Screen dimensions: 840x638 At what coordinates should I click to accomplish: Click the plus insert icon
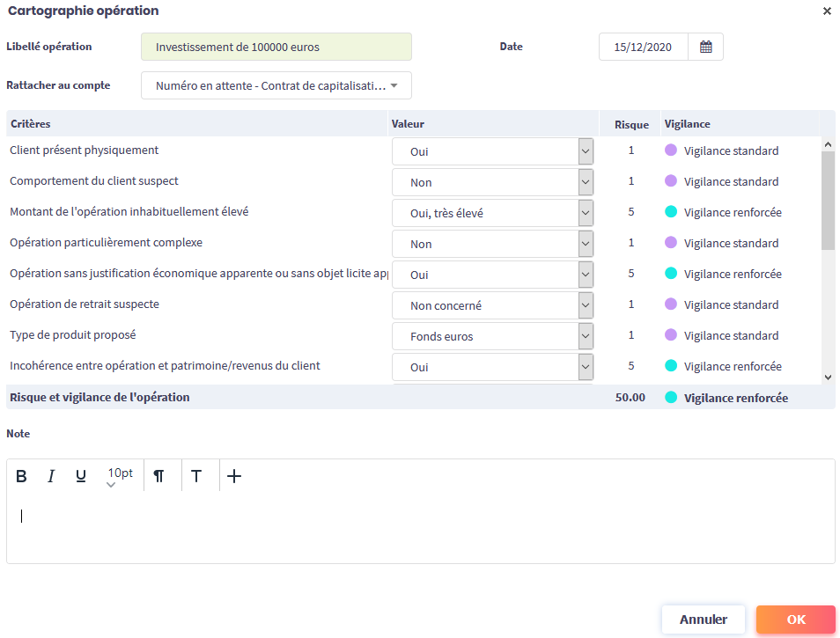tap(234, 476)
